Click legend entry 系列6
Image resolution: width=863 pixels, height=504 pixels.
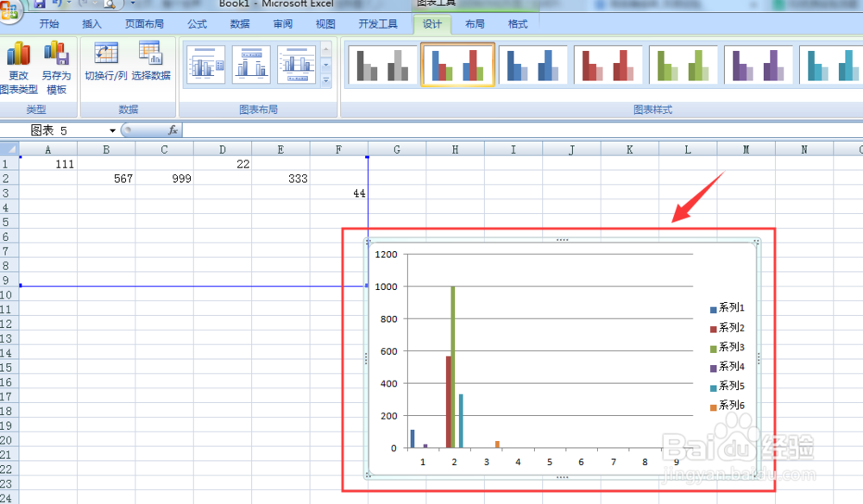(x=727, y=405)
